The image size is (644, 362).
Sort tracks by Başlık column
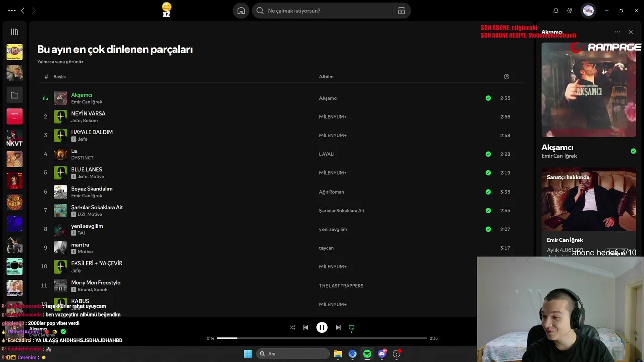click(x=60, y=77)
